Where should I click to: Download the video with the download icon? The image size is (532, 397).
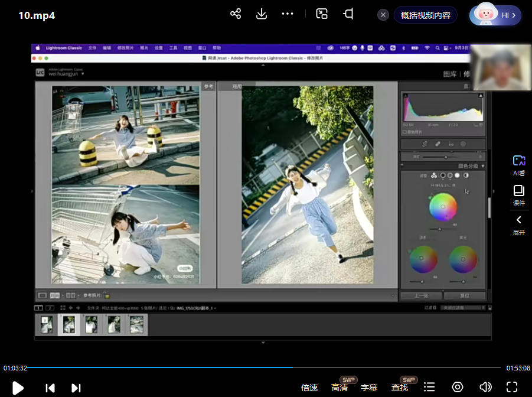point(262,14)
